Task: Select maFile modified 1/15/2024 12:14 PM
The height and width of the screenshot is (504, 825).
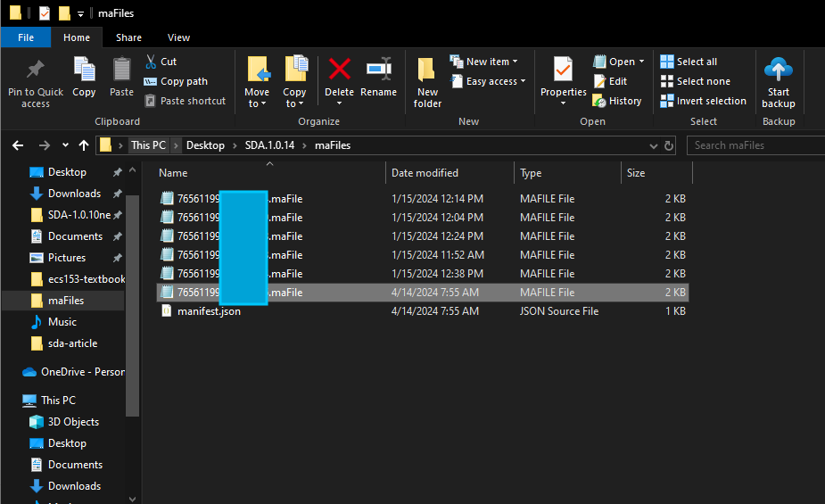Action: tap(423, 199)
